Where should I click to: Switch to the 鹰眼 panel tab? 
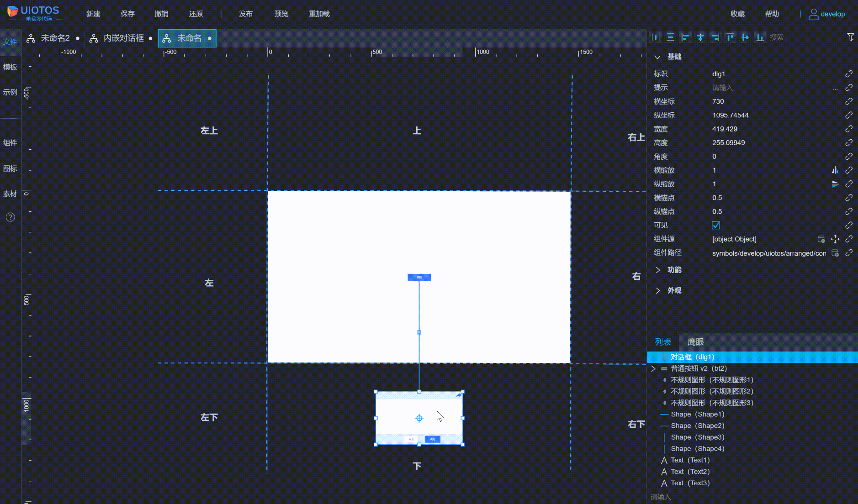click(x=695, y=342)
